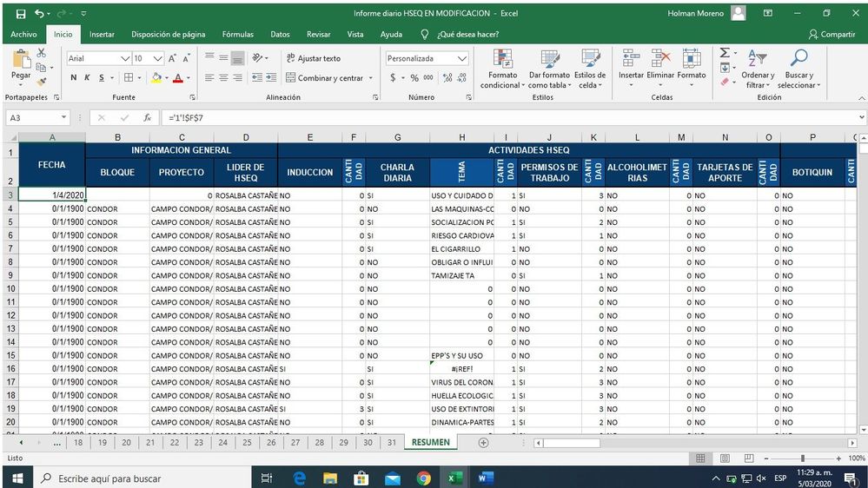Collapse the ribbon with the chevron
This screenshot has height=488, width=868.
861,98
